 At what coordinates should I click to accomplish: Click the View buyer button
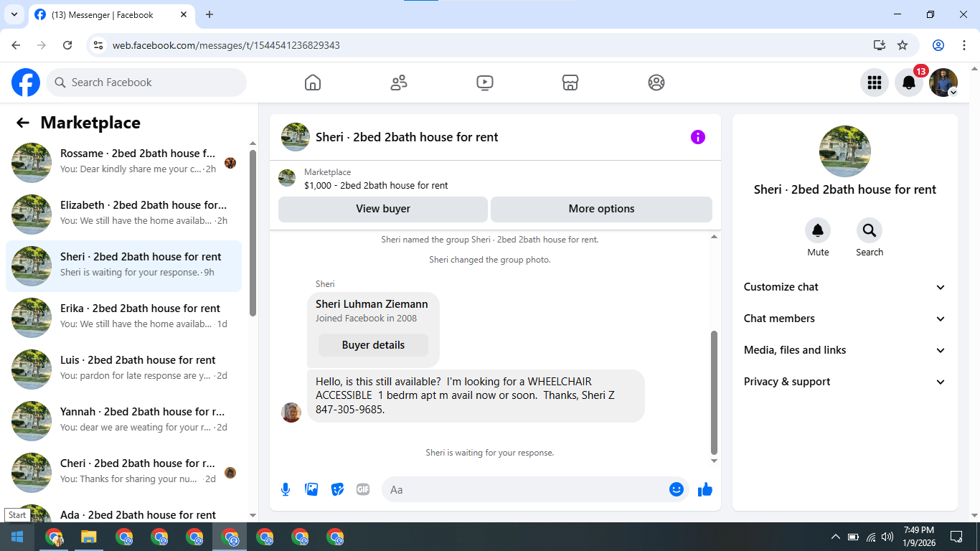point(383,209)
